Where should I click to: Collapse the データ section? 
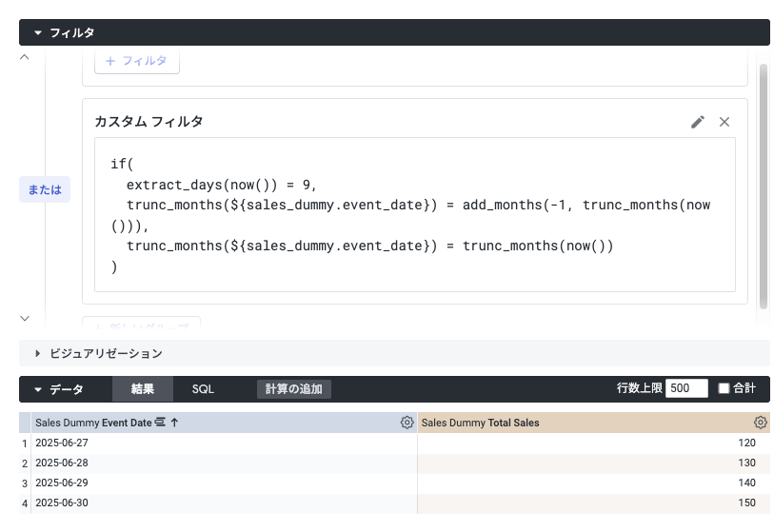[x=38, y=389]
